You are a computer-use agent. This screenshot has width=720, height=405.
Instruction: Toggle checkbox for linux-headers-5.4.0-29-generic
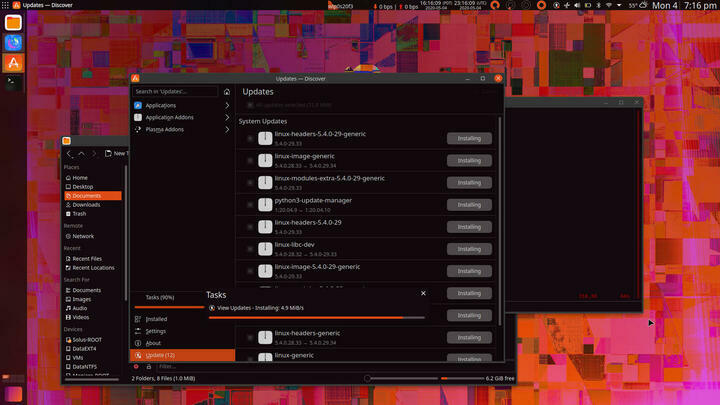250,138
